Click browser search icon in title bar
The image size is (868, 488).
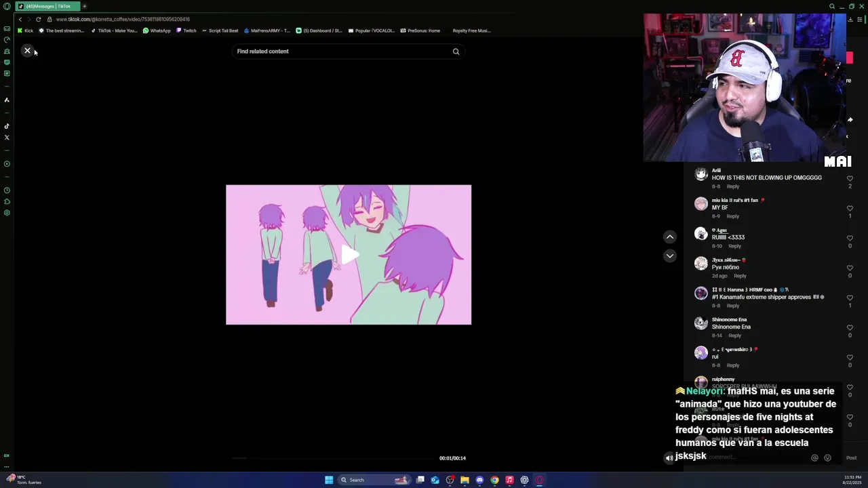coord(832,6)
